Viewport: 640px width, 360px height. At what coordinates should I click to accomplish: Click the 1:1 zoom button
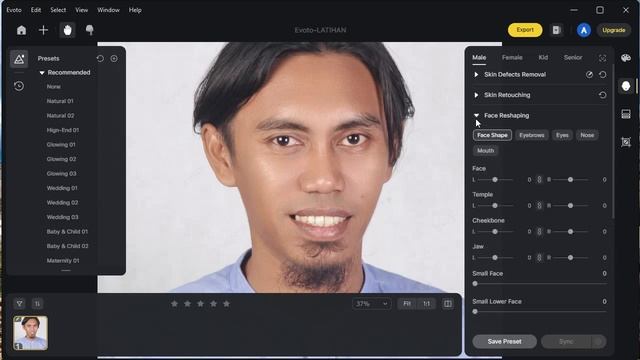pyautogui.click(x=426, y=304)
